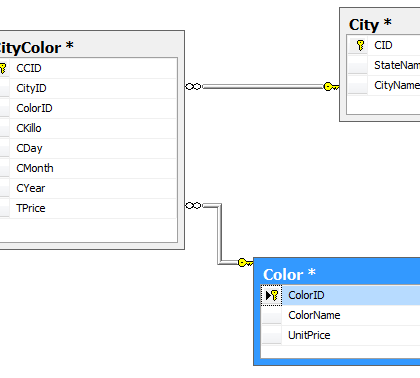
Task: Select the CityColor table title bar
Action: 91,47
